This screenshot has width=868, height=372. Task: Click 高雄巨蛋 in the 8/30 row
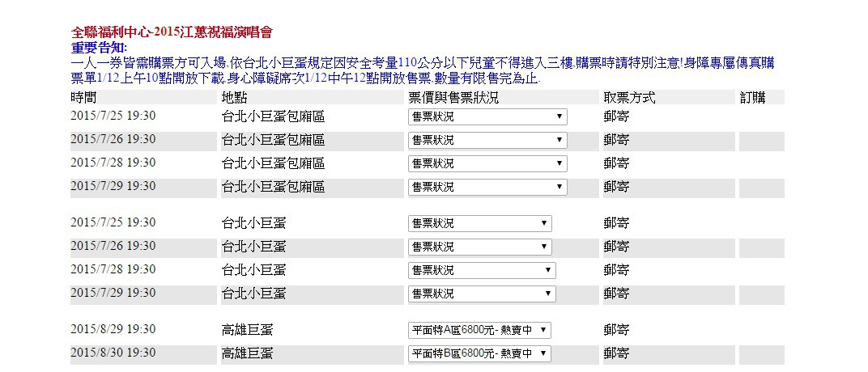[247, 353]
